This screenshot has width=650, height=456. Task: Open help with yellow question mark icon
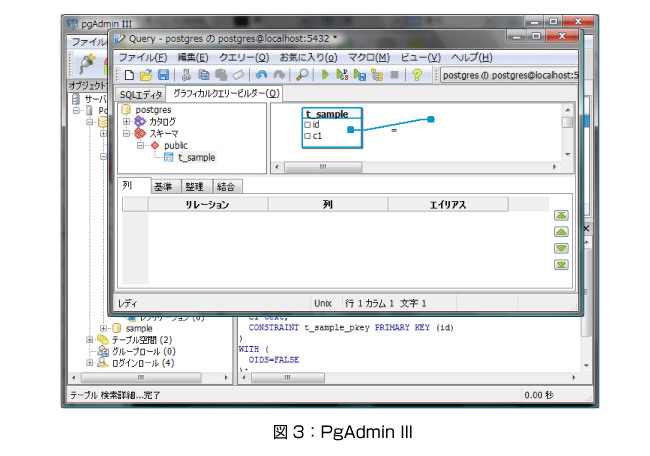417,75
